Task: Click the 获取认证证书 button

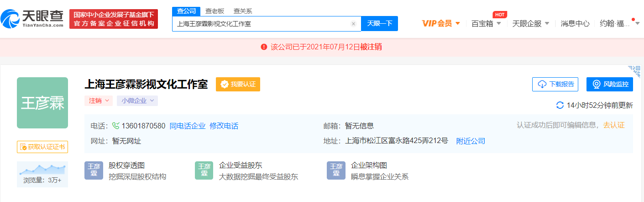Action: coord(42,147)
